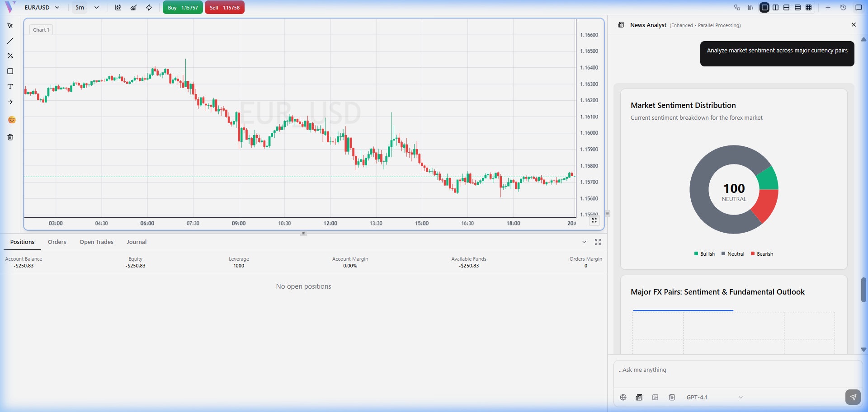The image size is (868, 412).
Task: Click the Buy 1.15757 button
Action: pyautogui.click(x=183, y=8)
